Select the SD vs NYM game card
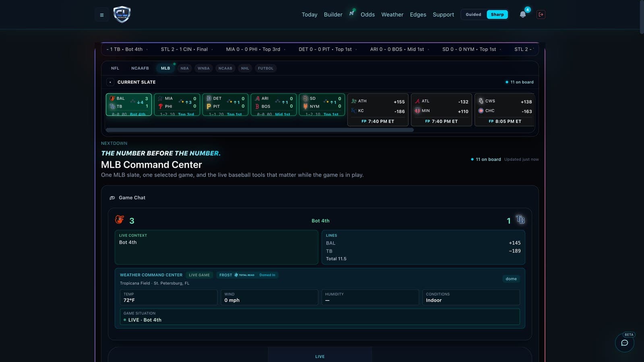This screenshot has height=362, width=644. click(x=322, y=105)
